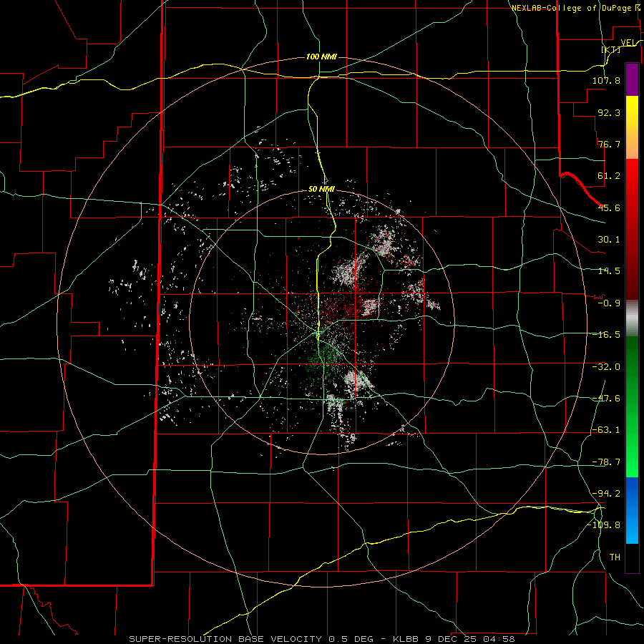Click the -63.1 legend value
The image size is (644, 644).
pos(606,430)
